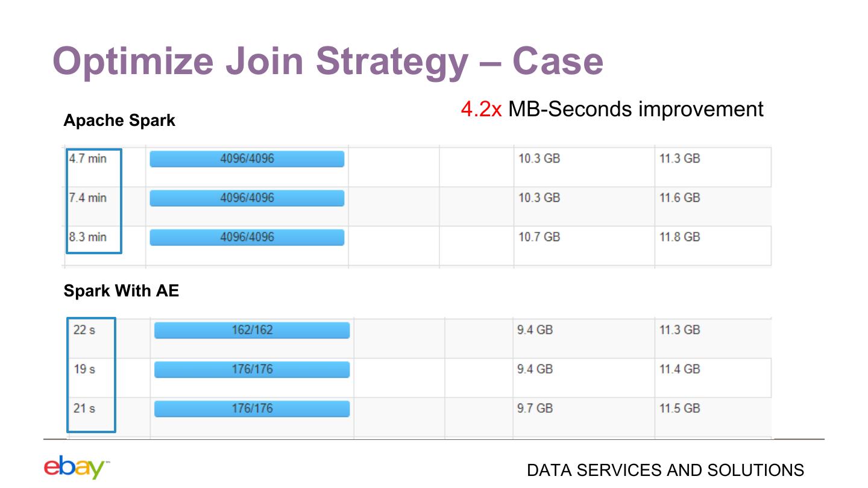
Task: Select the 11.5 GB value
Action: pyautogui.click(x=679, y=408)
